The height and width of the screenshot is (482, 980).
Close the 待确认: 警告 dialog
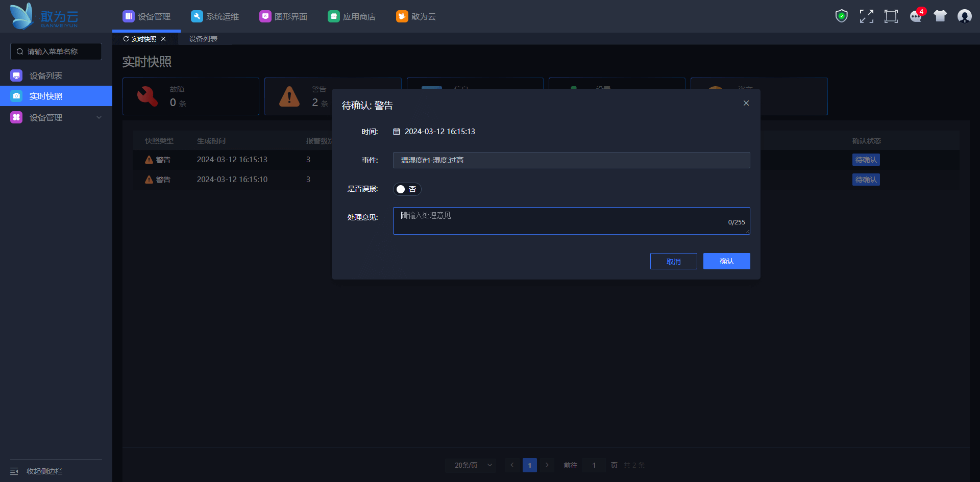point(746,103)
